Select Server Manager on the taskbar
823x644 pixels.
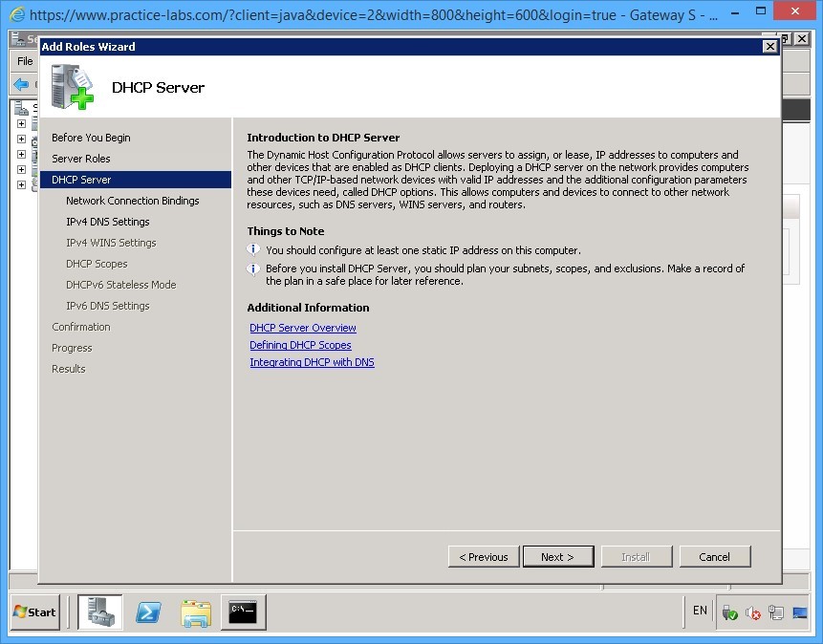click(100, 612)
